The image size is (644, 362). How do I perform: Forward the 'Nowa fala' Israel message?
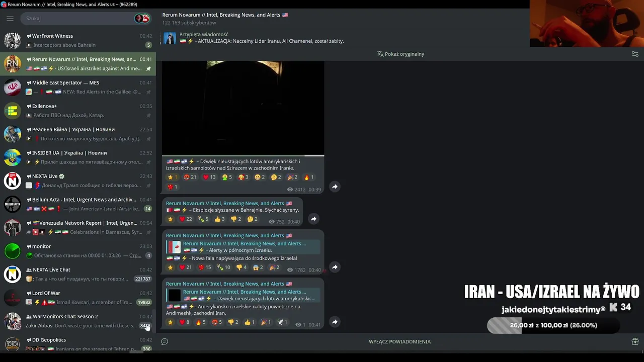(335, 267)
